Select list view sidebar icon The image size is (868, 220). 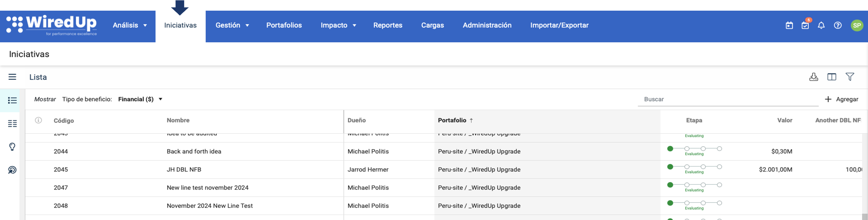(13, 100)
